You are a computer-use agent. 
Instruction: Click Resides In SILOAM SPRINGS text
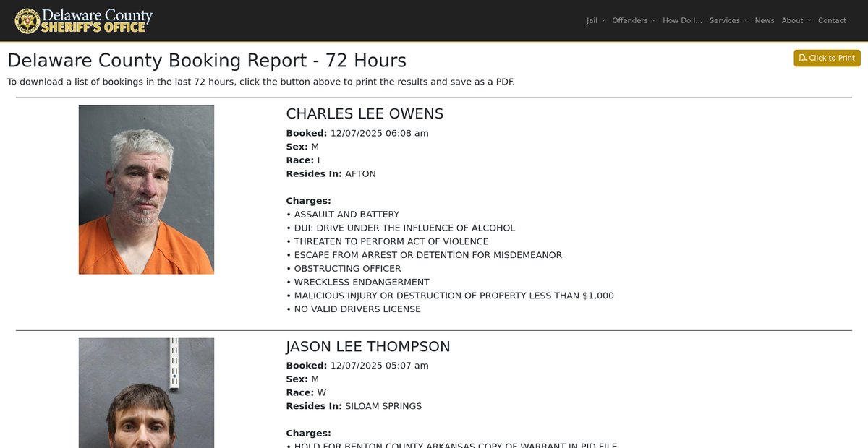354,406
